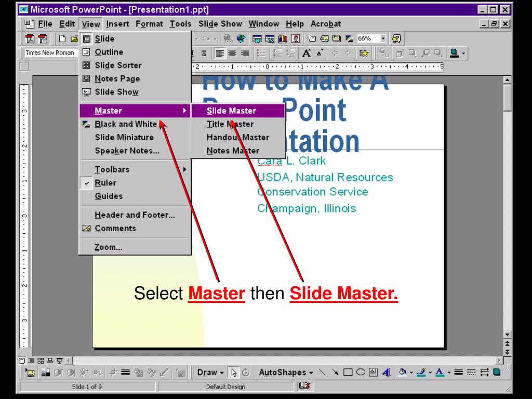
Task: Toggle the text Shadow S button
Action: click(x=204, y=53)
